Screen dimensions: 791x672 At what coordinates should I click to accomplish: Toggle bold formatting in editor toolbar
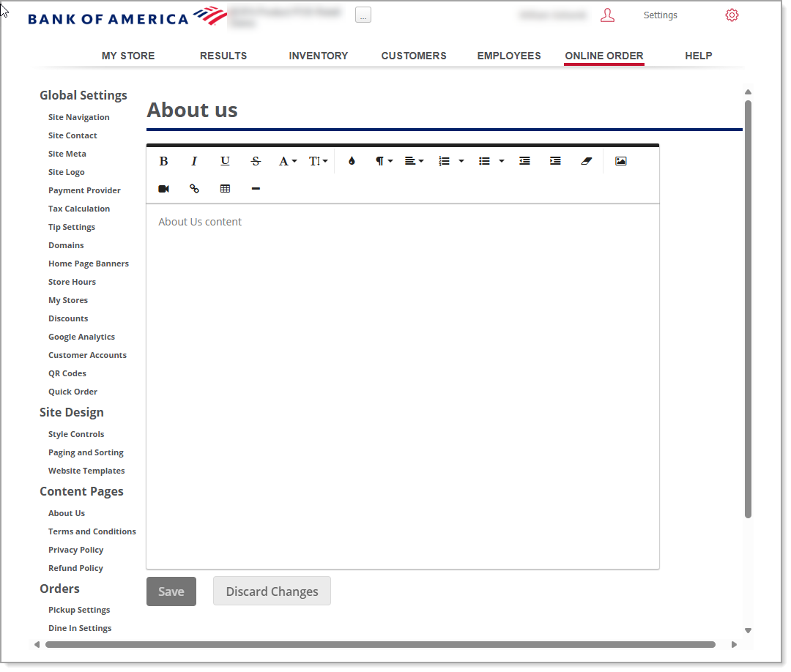point(164,161)
